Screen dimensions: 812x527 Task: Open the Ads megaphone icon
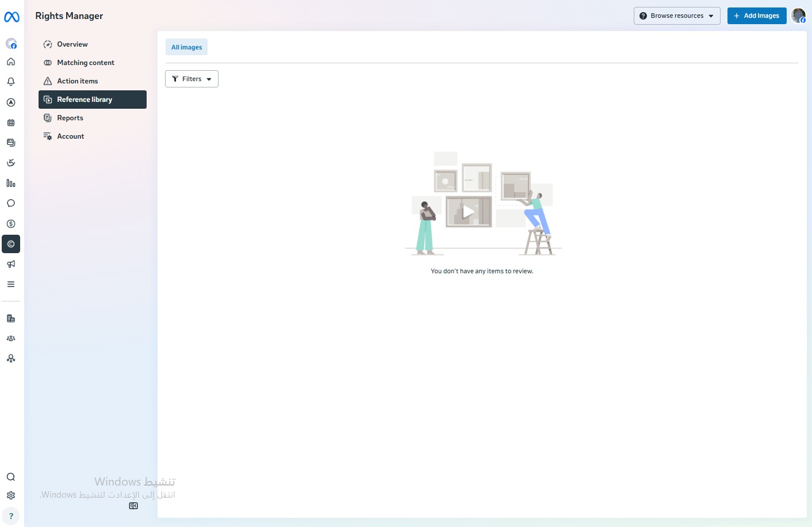(11, 264)
